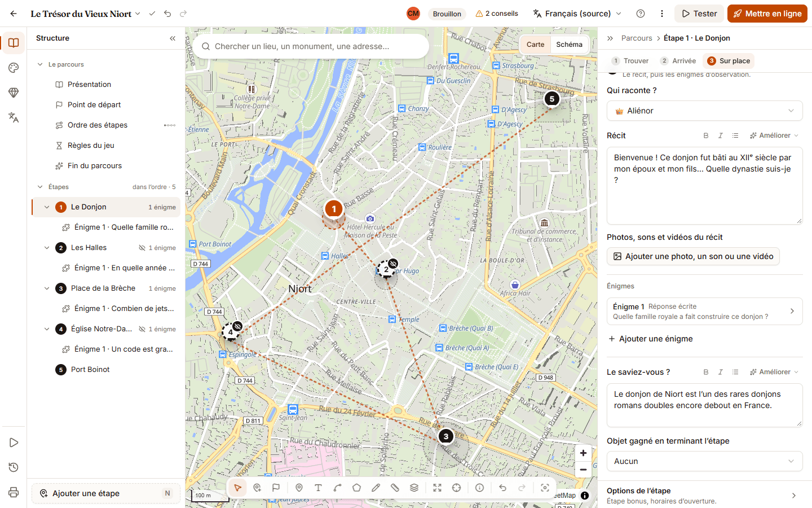This screenshot has height=508, width=812.
Task: Select the text label tool in map toolbar
Action: 318,488
